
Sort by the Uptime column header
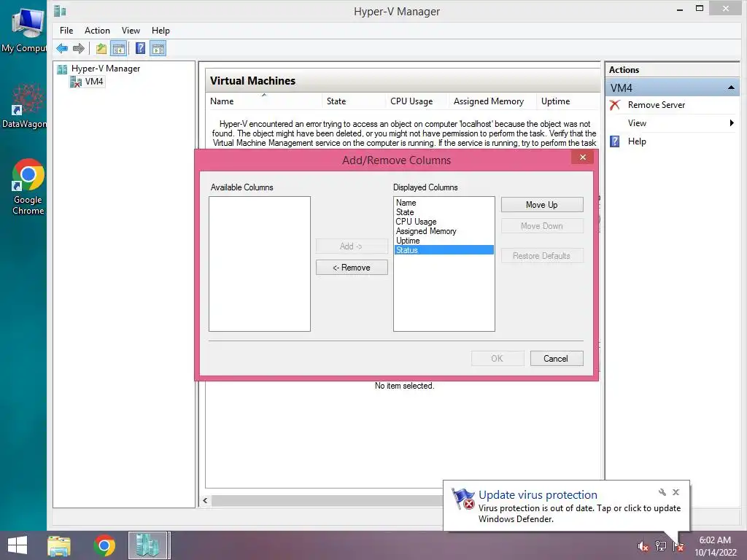coord(567,101)
